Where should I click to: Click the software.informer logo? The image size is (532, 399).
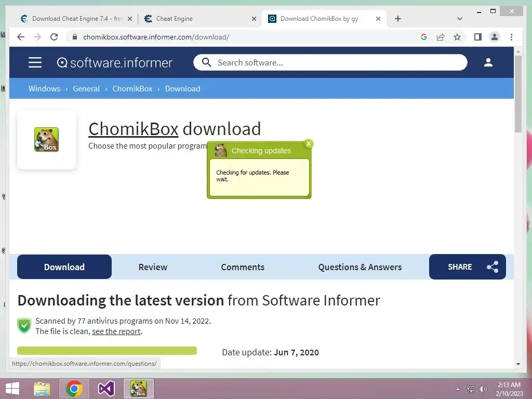pyautogui.click(x=115, y=63)
